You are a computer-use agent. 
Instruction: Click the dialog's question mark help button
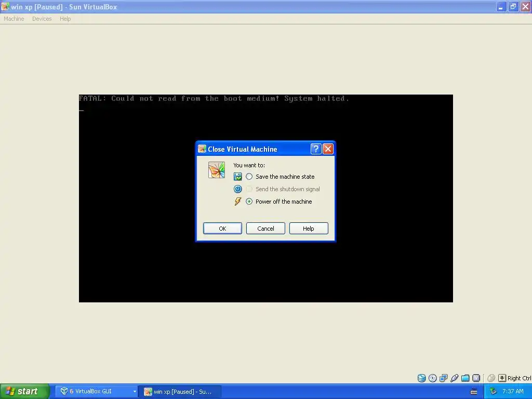[x=315, y=149]
